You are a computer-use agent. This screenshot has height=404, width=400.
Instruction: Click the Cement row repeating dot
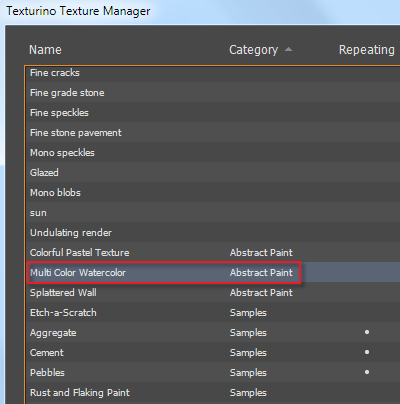coord(367,352)
